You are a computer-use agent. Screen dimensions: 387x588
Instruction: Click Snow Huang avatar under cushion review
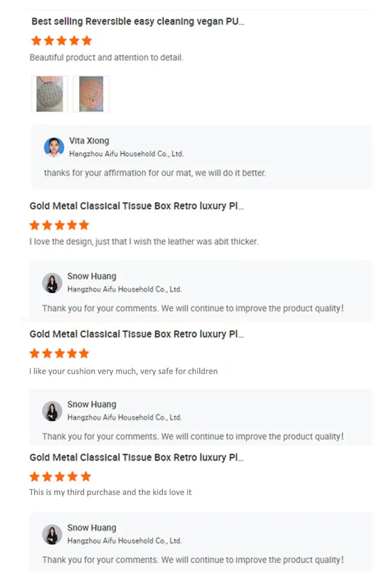(x=52, y=411)
